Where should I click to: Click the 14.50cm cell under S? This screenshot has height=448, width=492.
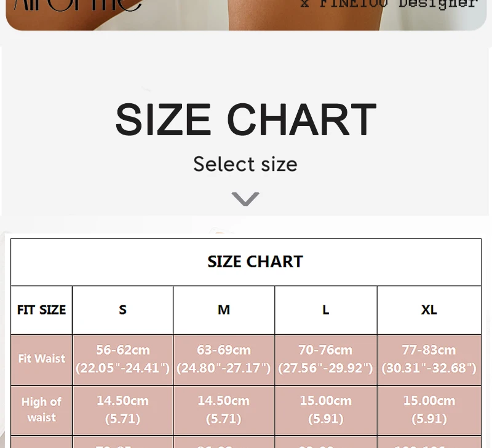(122, 409)
